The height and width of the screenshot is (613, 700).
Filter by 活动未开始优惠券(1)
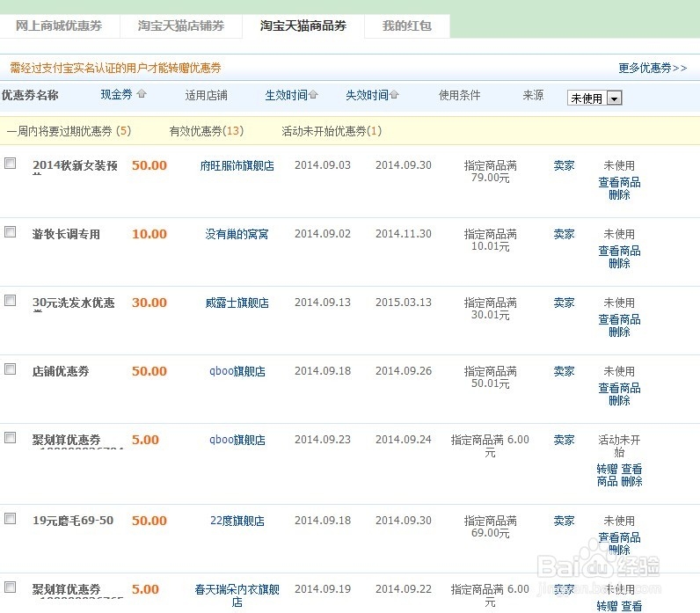(332, 131)
